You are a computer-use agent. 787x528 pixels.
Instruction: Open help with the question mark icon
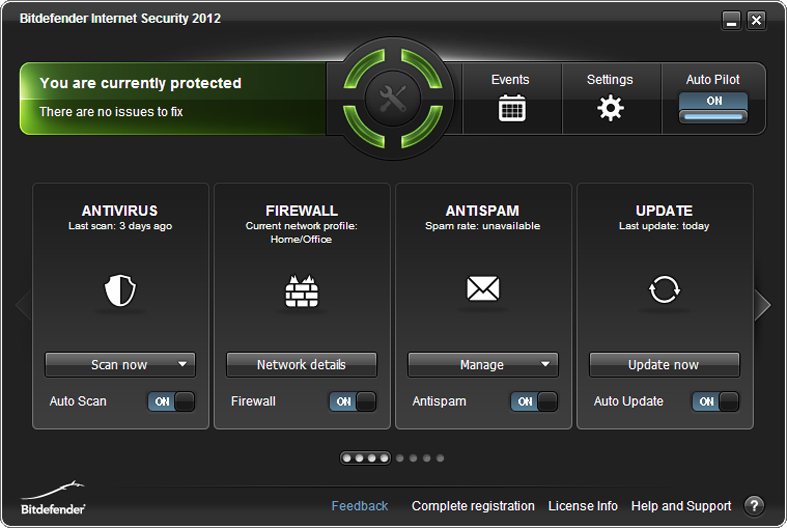pyautogui.click(x=754, y=506)
